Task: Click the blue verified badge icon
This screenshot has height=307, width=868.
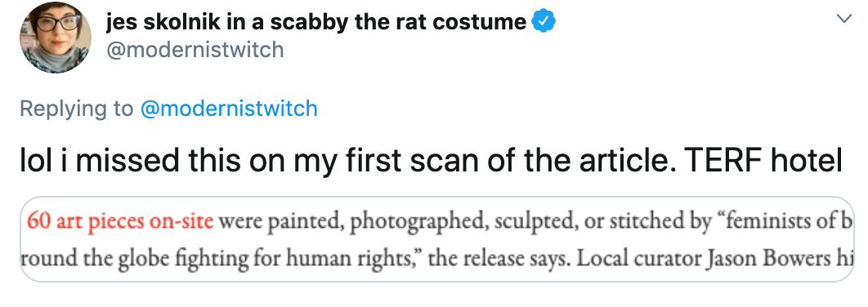Action: click(544, 22)
